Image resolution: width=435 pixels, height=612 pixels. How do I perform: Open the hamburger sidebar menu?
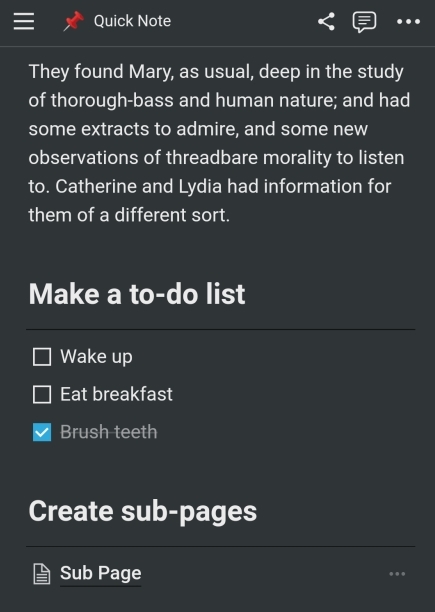click(x=24, y=21)
